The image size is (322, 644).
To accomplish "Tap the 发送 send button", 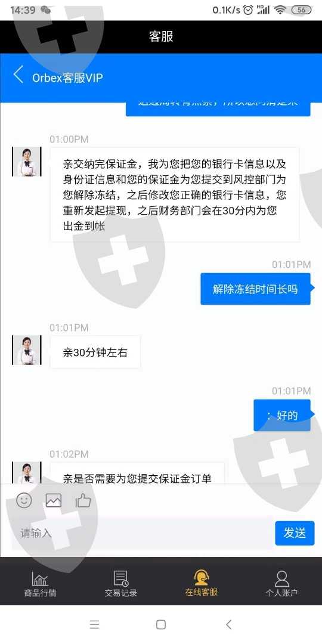I will coord(295,533).
